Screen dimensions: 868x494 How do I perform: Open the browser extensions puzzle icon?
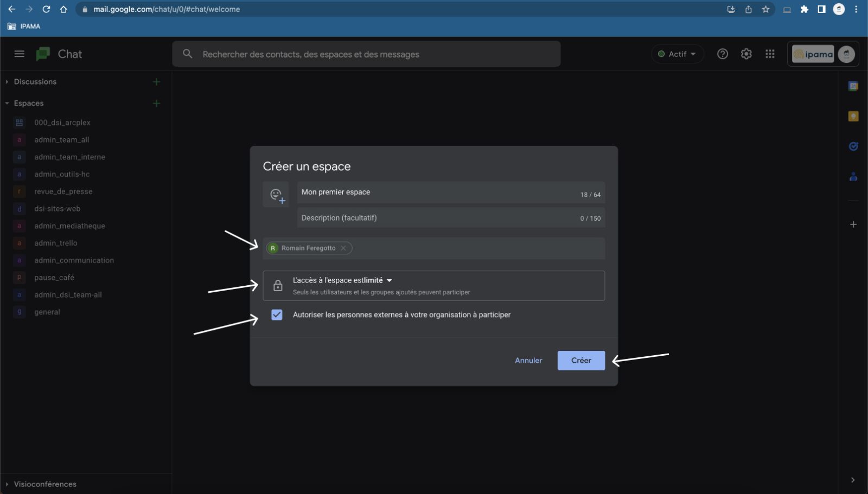point(805,9)
